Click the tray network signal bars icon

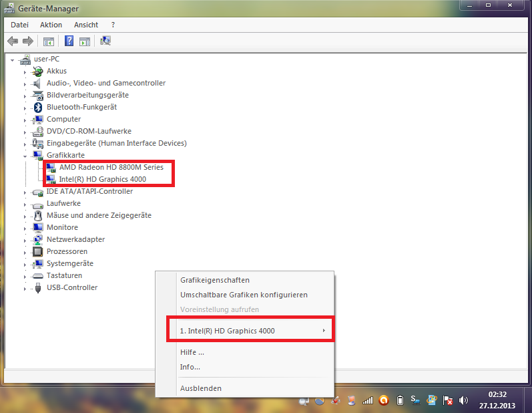tap(367, 401)
